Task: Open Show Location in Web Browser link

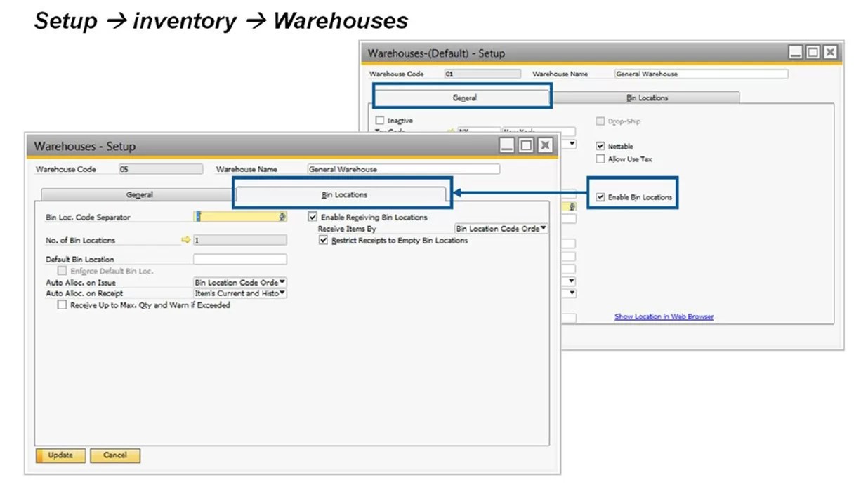Action: [664, 316]
